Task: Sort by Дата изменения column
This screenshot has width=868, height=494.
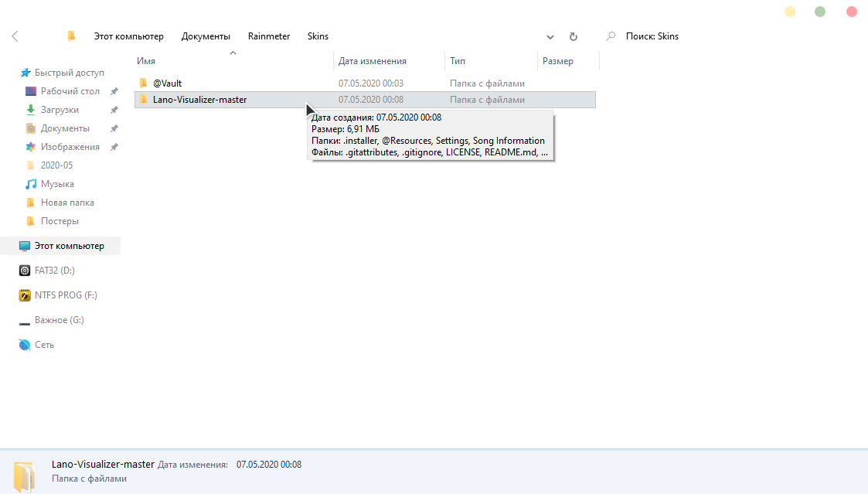Action: (x=373, y=61)
